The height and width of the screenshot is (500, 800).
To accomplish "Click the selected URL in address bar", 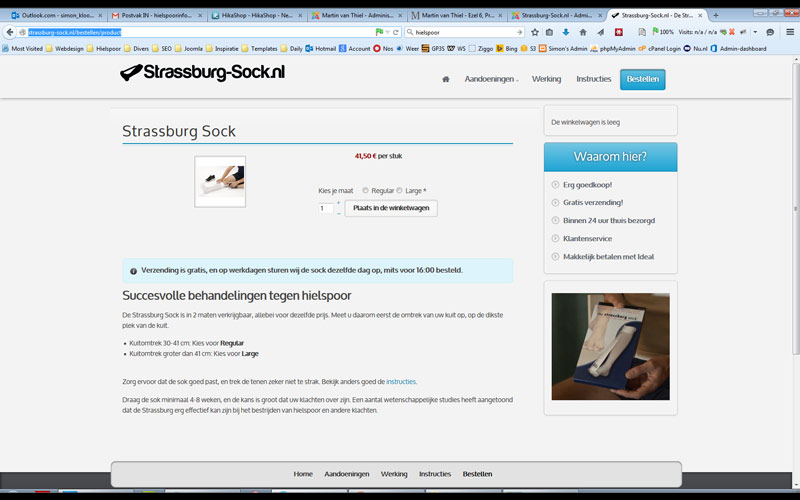I will 74,32.
